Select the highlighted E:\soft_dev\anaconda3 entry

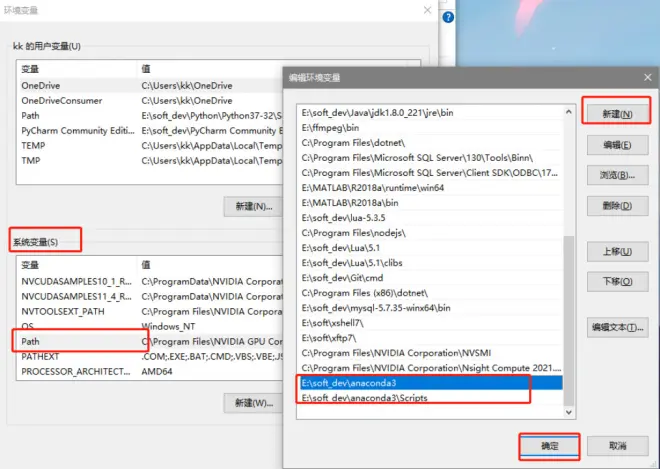(x=429, y=383)
